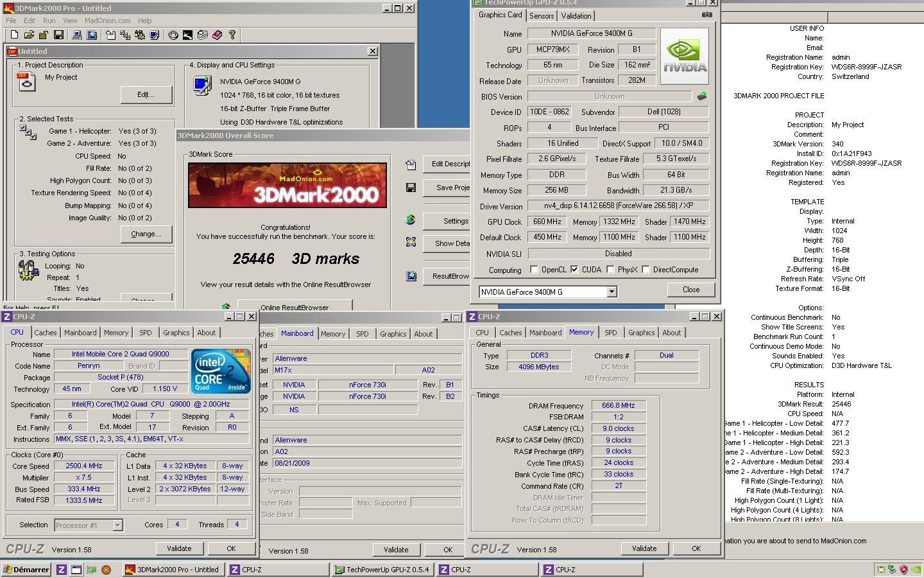Click the select tests checkmarks toolbar icon
924x578 pixels.
click(x=125, y=35)
